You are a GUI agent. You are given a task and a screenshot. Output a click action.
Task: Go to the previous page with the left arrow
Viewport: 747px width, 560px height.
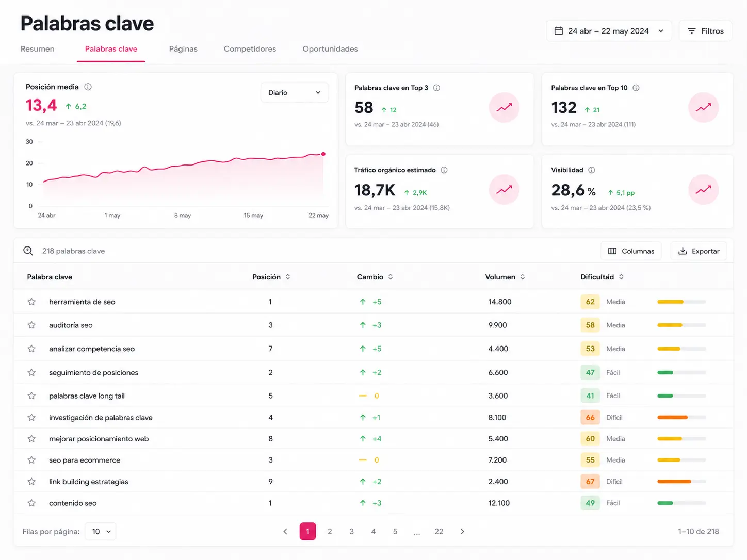pos(285,532)
